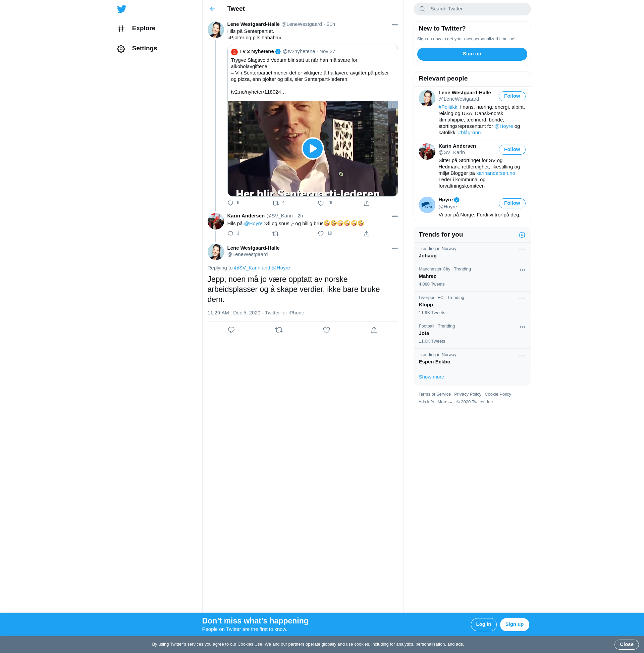Open the Johaug trend
The image size is (644, 653).
(472, 253)
